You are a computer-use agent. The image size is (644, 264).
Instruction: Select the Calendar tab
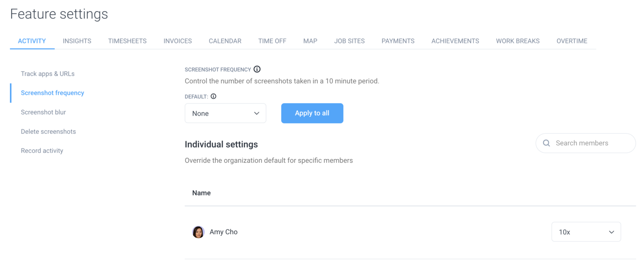[225, 41]
